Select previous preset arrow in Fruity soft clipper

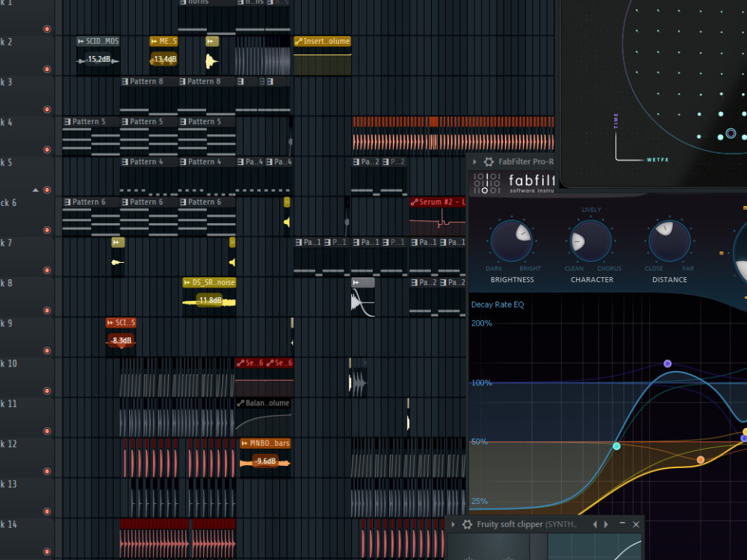click(x=595, y=524)
